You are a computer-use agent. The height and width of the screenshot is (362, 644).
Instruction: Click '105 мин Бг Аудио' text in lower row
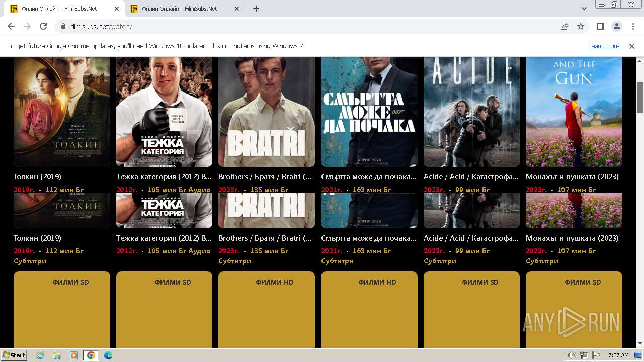coord(179,251)
